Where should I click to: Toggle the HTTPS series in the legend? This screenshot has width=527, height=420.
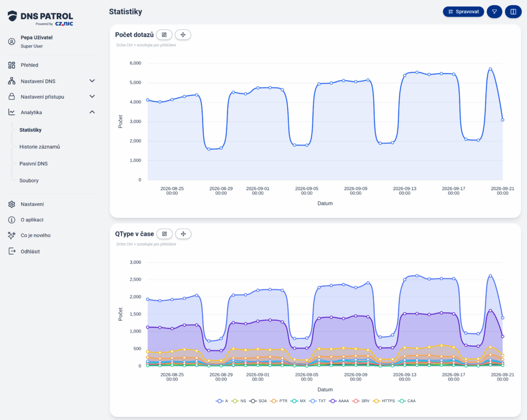(383, 401)
